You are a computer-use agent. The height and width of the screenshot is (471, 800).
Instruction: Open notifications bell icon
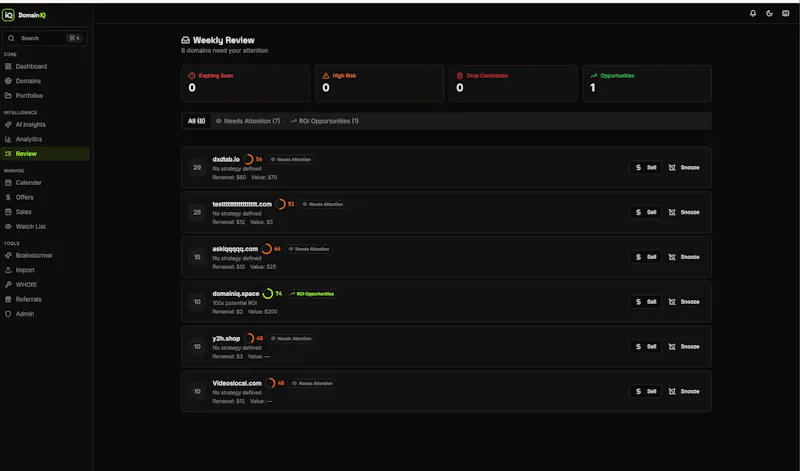point(753,14)
